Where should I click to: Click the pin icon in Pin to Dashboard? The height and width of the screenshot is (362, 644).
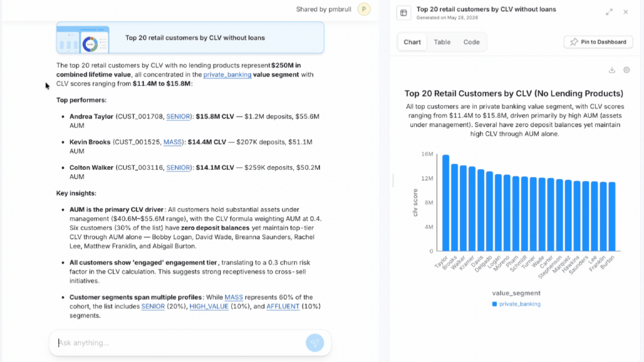point(574,42)
